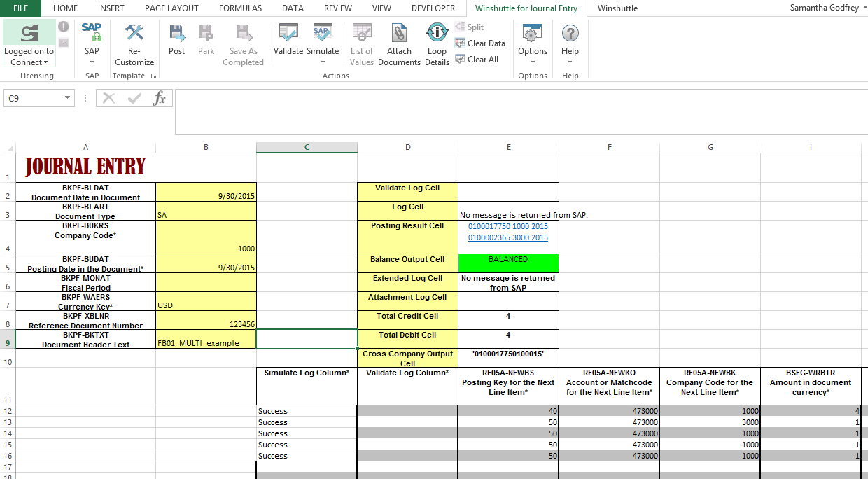Go to the PAGE LAYOUT tab
The height and width of the screenshot is (479, 868).
(171, 8)
